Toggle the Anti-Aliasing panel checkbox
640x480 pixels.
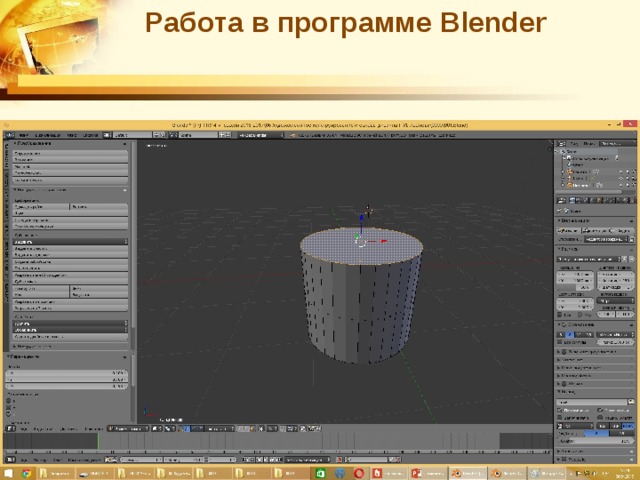564,324
